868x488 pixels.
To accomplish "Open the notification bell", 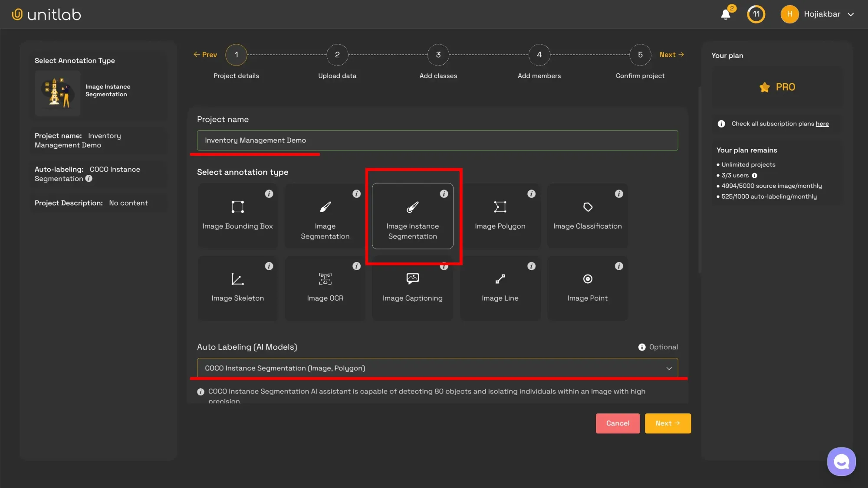I will point(726,14).
